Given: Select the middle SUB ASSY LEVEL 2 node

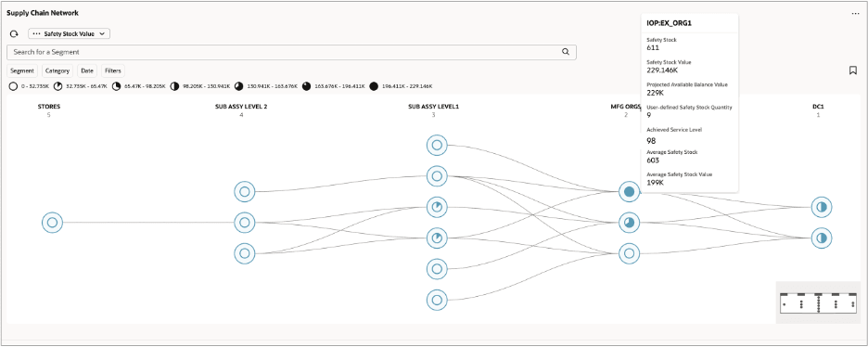Looking at the screenshot, I should point(244,223).
